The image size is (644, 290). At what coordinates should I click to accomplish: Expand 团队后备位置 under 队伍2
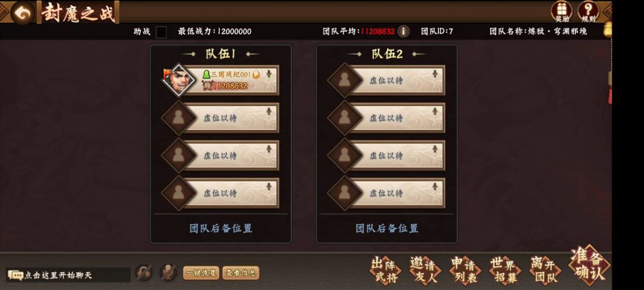pos(386,229)
